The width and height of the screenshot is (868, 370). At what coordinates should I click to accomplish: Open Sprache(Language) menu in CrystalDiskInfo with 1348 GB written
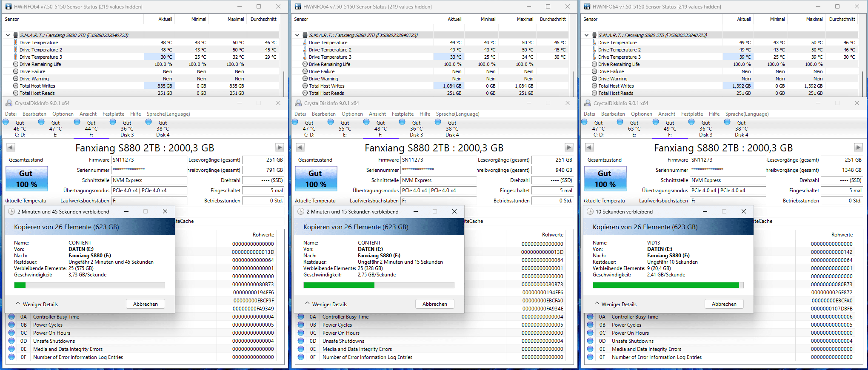(x=747, y=114)
